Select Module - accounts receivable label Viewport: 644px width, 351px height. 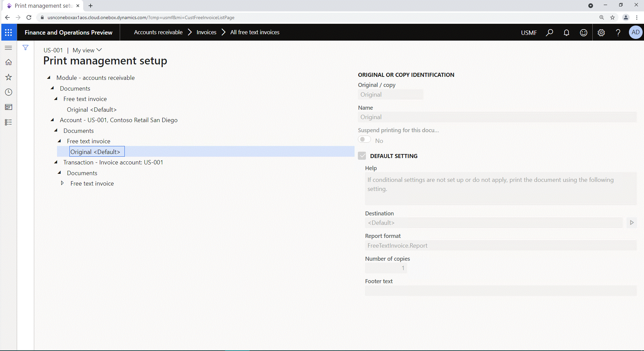(x=96, y=78)
